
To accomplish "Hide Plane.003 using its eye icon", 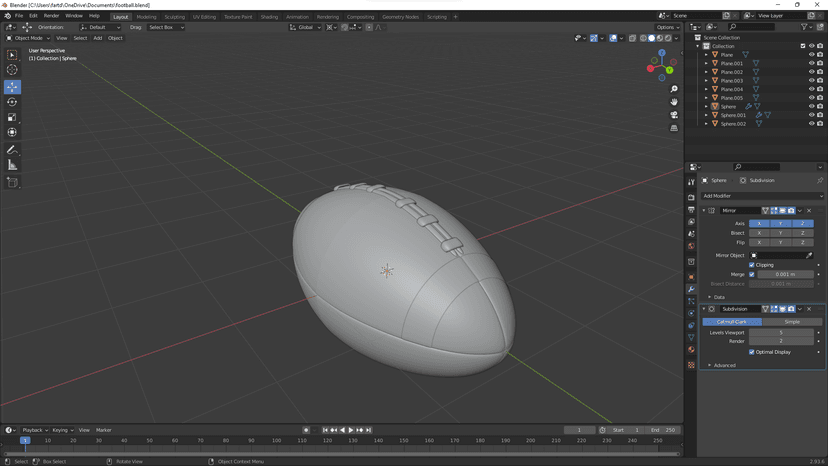I will coord(811,81).
